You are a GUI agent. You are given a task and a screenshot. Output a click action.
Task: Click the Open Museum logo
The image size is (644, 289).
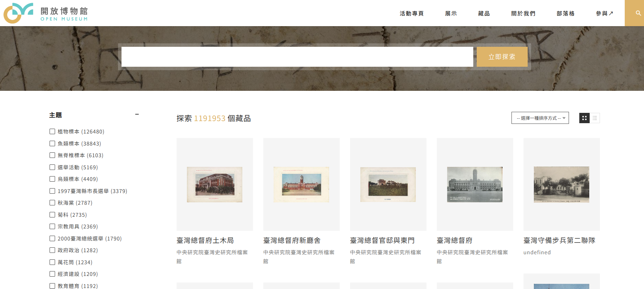pyautogui.click(x=46, y=13)
